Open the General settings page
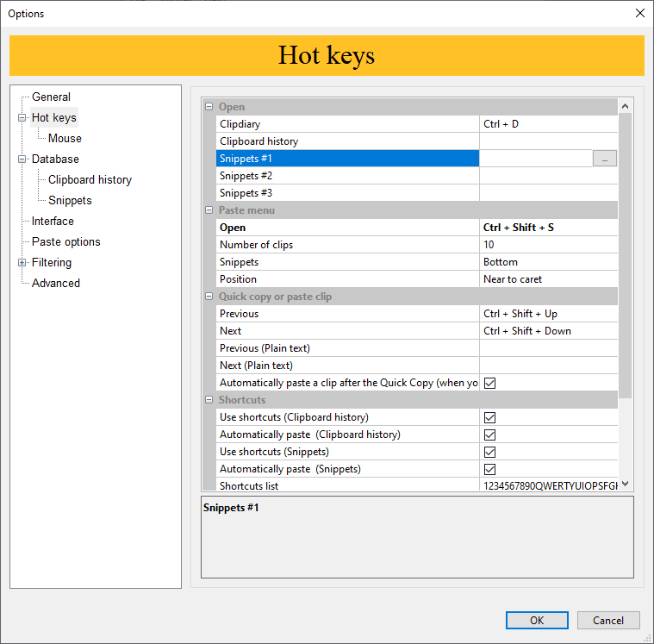The image size is (654, 644). pos(51,97)
